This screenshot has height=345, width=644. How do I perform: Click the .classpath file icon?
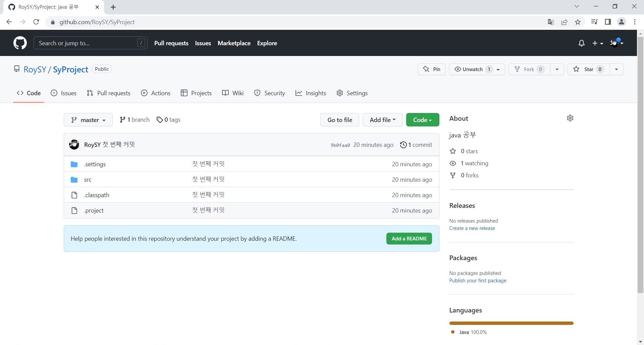pos(74,195)
